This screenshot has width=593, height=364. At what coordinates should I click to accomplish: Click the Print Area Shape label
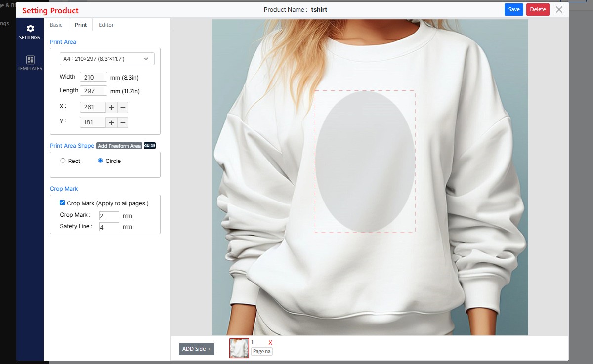(72, 146)
